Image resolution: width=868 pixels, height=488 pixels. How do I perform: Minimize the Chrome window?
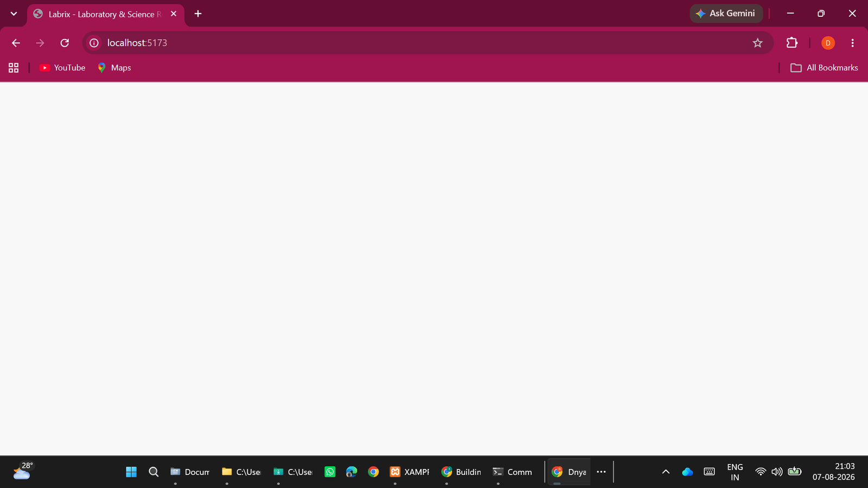[790, 14]
